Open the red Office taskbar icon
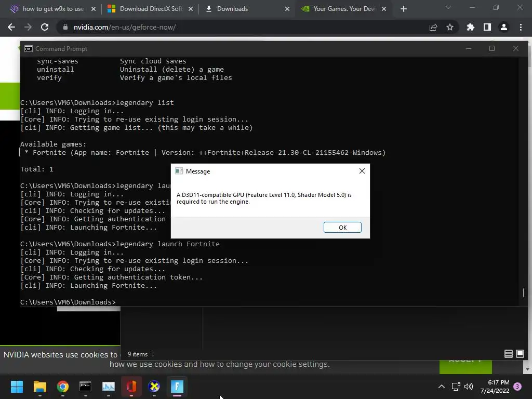532x399 pixels. coord(131,387)
